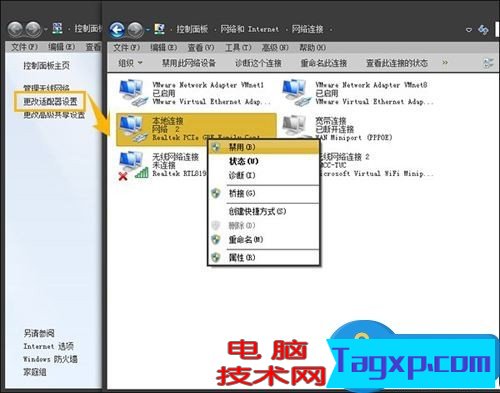
Task: Click shield icon next to 桥接 menu entry
Action: point(216,193)
